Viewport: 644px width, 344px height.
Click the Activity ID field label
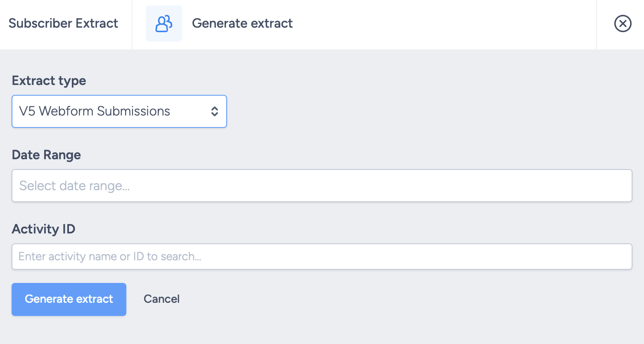(43, 229)
